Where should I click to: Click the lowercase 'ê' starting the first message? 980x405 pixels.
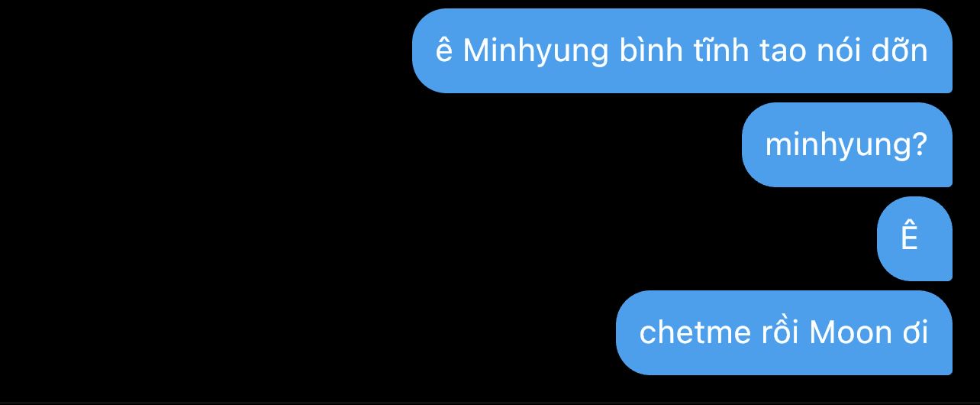pyautogui.click(x=444, y=50)
